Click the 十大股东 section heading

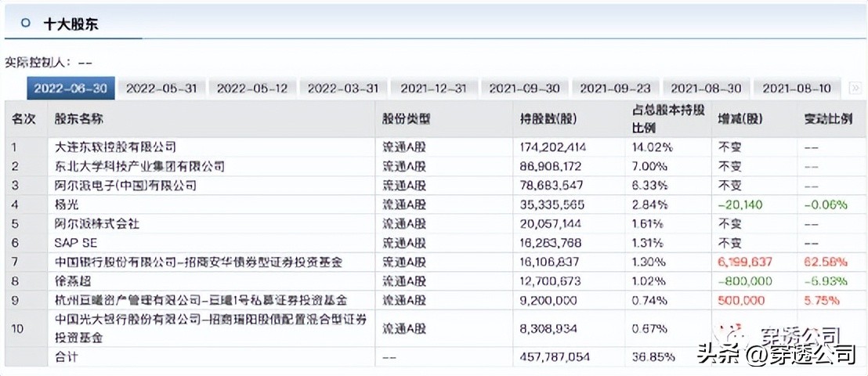click(x=71, y=23)
